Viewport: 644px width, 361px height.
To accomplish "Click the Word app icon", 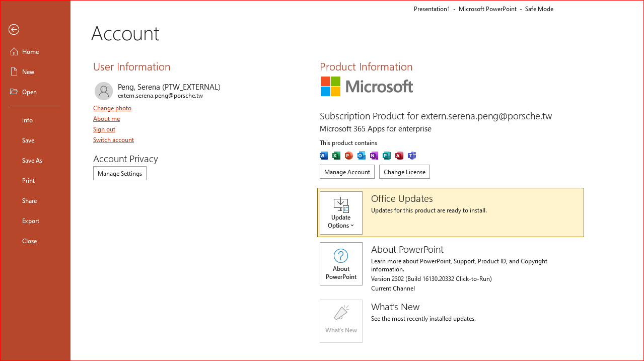I will click(324, 156).
